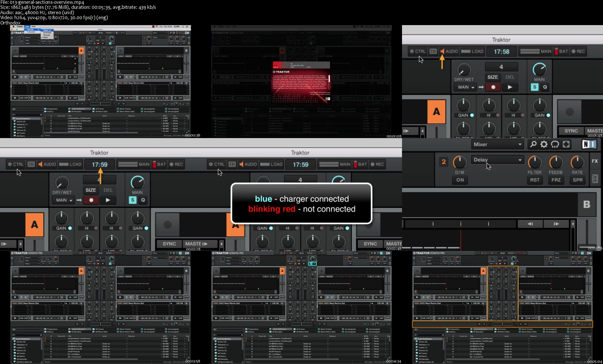Screen dimensions: 603x364
Task: In 01:48 frame, toggle the Q quantize button
Action: (545, 87)
